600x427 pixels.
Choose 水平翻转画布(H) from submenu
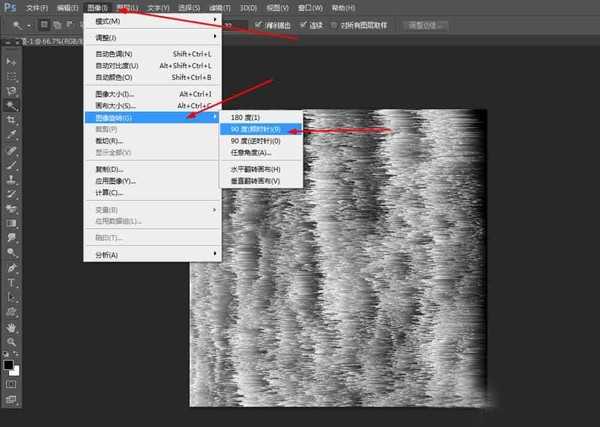(x=258, y=169)
